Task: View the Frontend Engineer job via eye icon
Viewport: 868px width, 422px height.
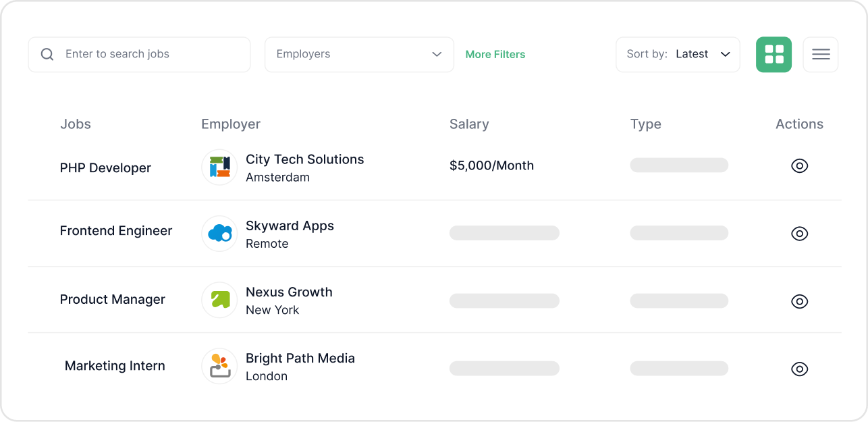Action: pyautogui.click(x=800, y=234)
